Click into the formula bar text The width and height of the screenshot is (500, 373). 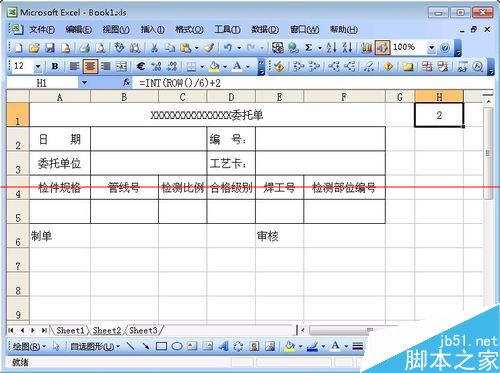180,83
